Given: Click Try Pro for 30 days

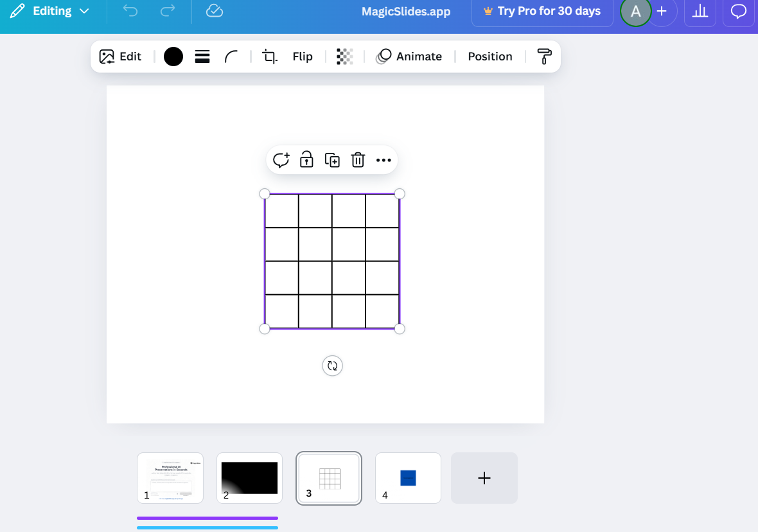Looking at the screenshot, I should (x=542, y=12).
